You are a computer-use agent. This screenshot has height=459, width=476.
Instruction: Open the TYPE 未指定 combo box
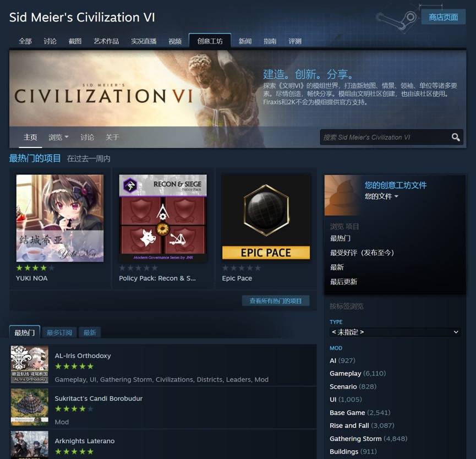(x=395, y=332)
